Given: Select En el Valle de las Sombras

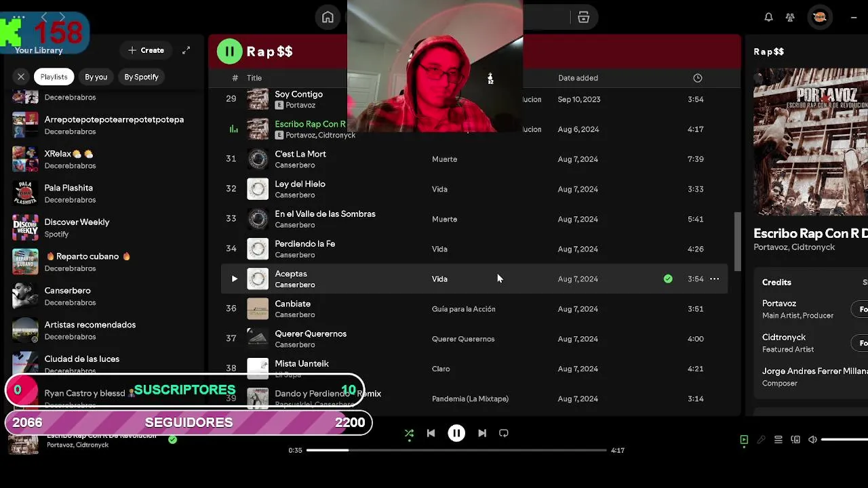Looking at the screenshot, I should click(x=474, y=219).
